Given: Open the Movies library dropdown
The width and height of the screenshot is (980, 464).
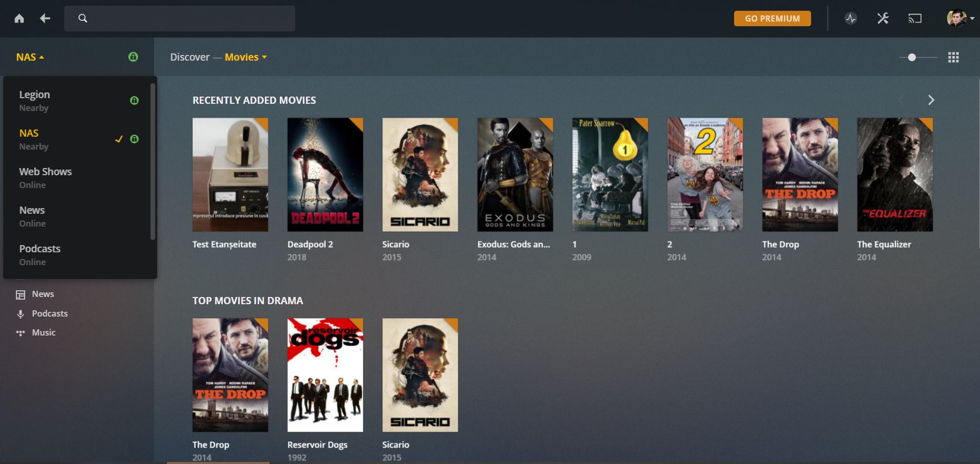Looking at the screenshot, I should 246,57.
